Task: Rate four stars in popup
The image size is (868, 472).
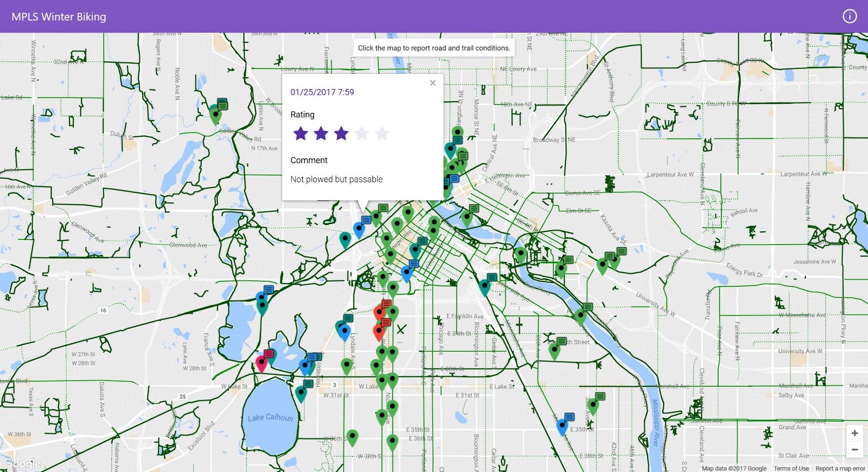Action: pyautogui.click(x=362, y=133)
